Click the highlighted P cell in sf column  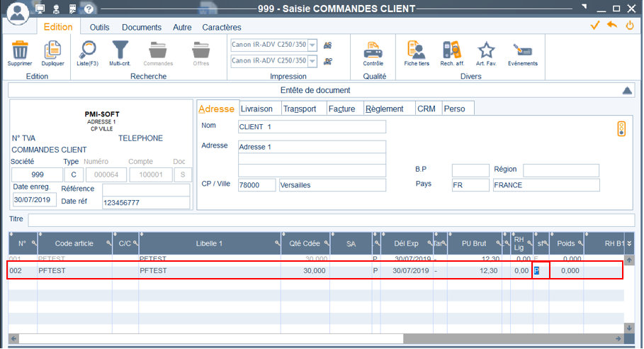pyautogui.click(x=541, y=270)
